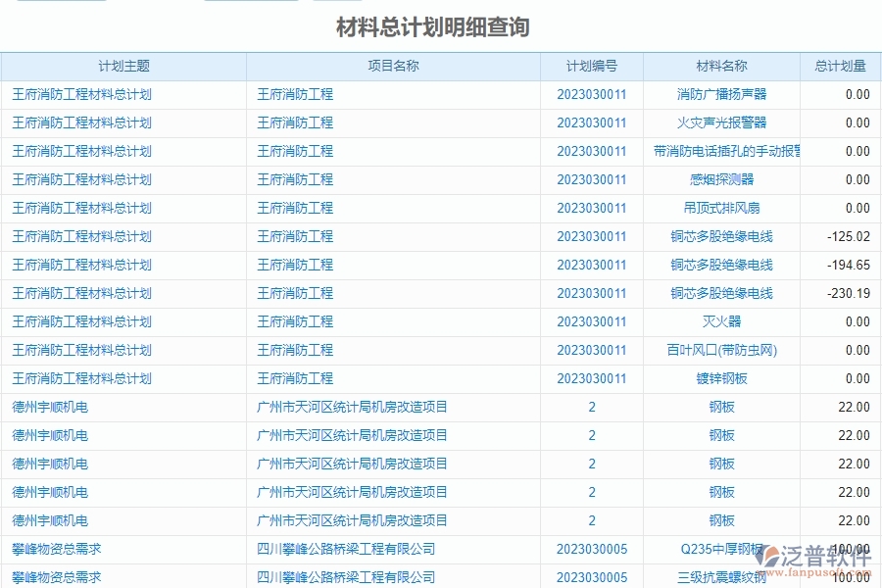
Task: Click the 计划主题 column header
Action: click(x=124, y=66)
